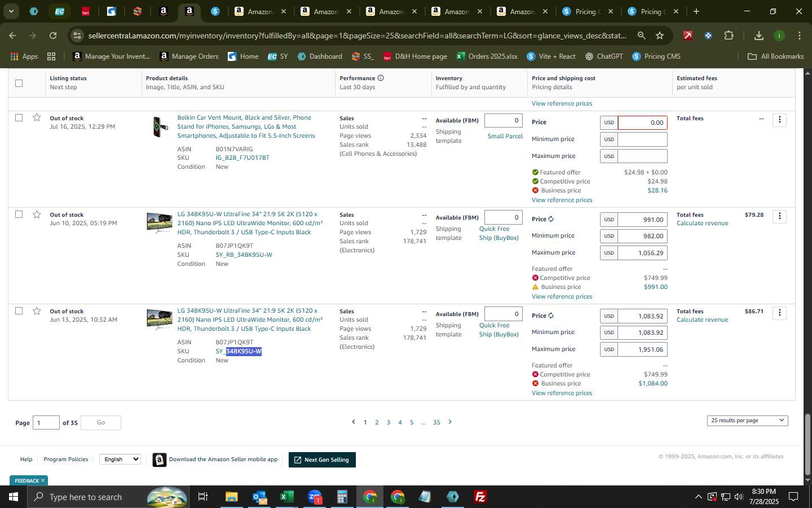Click the Performance info icon
The image size is (812, 508).
(381, 78)
